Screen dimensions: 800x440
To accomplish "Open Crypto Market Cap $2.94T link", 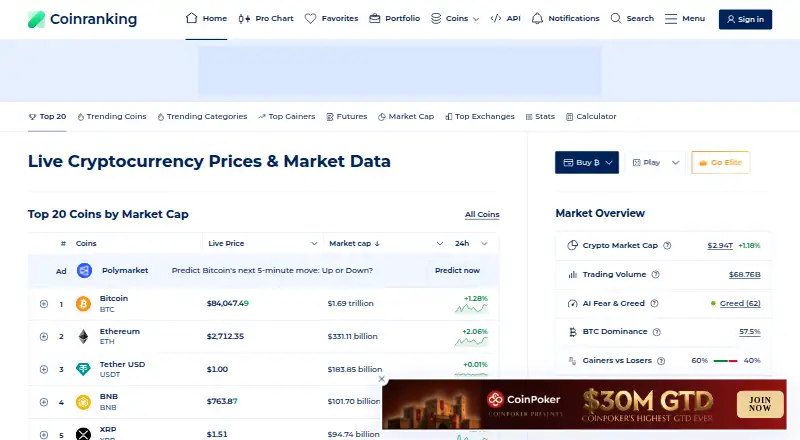I will (720, 246).
